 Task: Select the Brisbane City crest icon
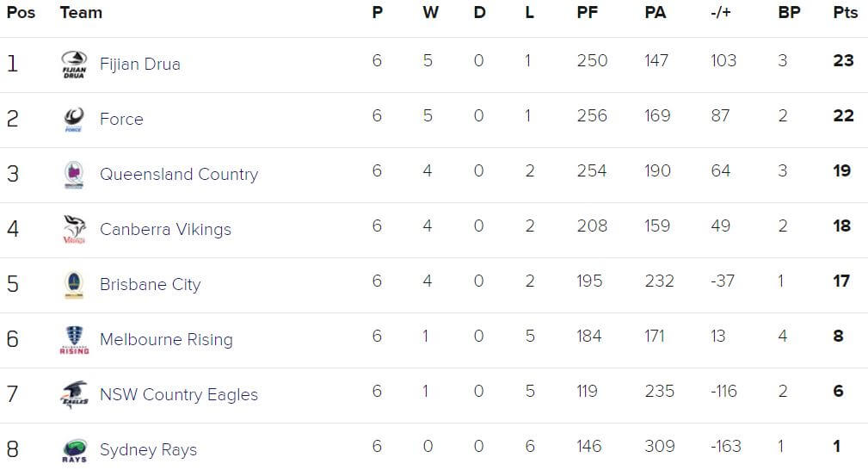point(74,285)
